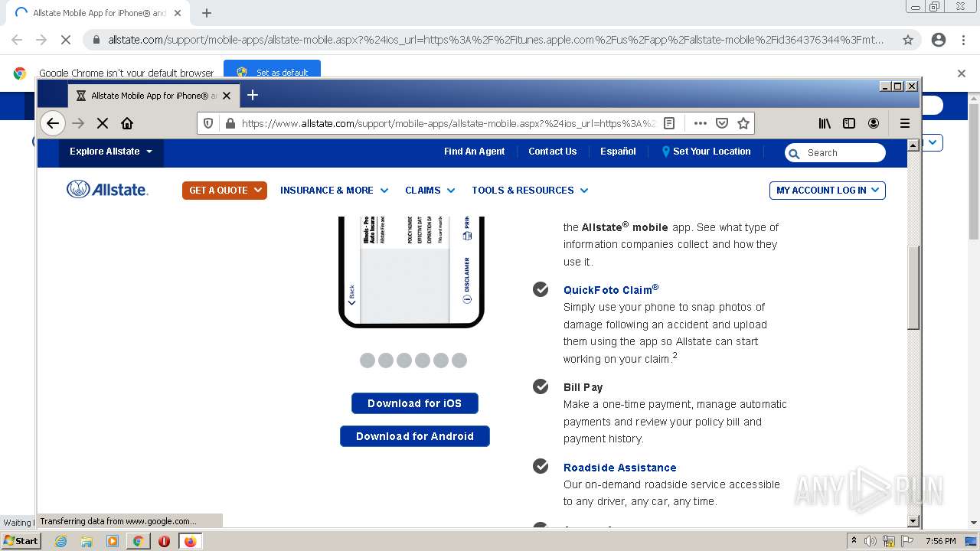Open Firefox home page icon
This screenshot has width=980, height=551.
[x=127, y=123]
